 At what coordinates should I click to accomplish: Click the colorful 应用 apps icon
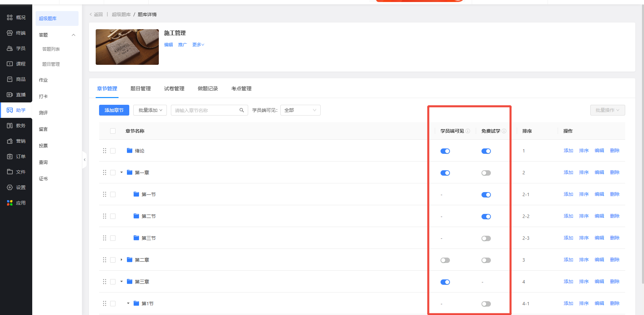click(x=10, y=203)
